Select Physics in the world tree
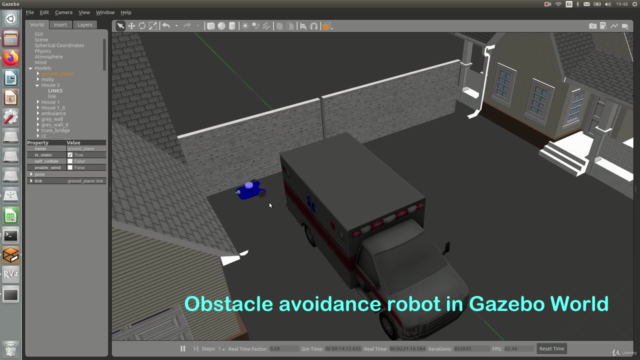 coord(43,51)
